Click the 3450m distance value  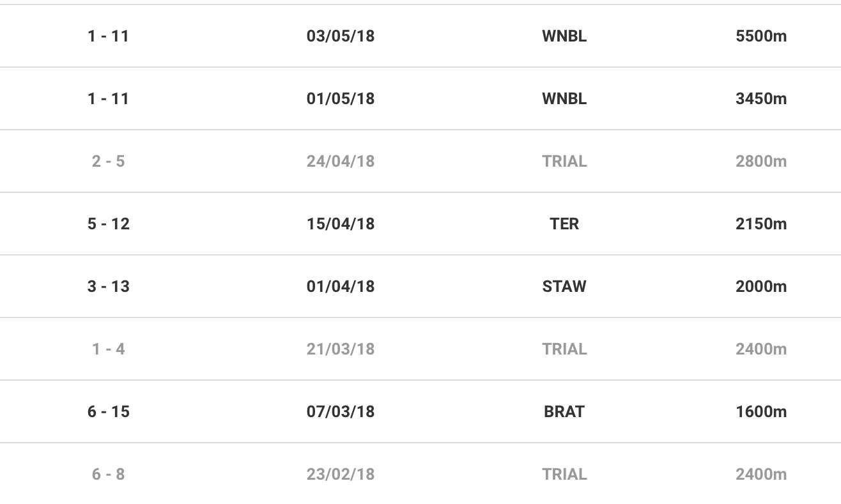coord(760,99)
